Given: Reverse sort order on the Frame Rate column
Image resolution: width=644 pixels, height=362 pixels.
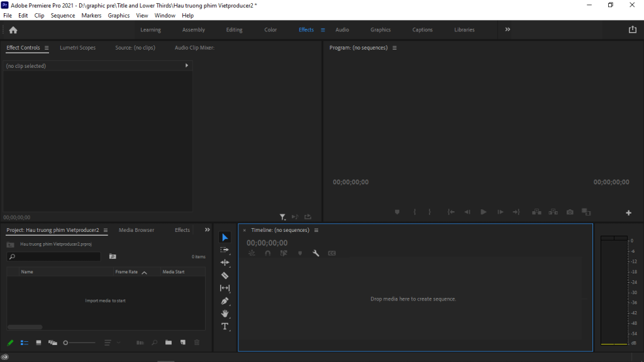Looking at the screenshot, I should click(x=143, y=271).
